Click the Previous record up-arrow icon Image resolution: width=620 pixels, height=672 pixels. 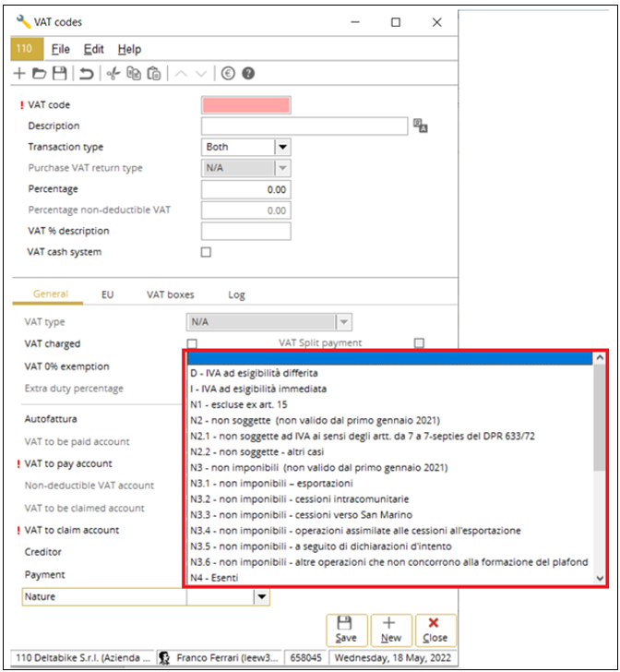tap(181, 74)
